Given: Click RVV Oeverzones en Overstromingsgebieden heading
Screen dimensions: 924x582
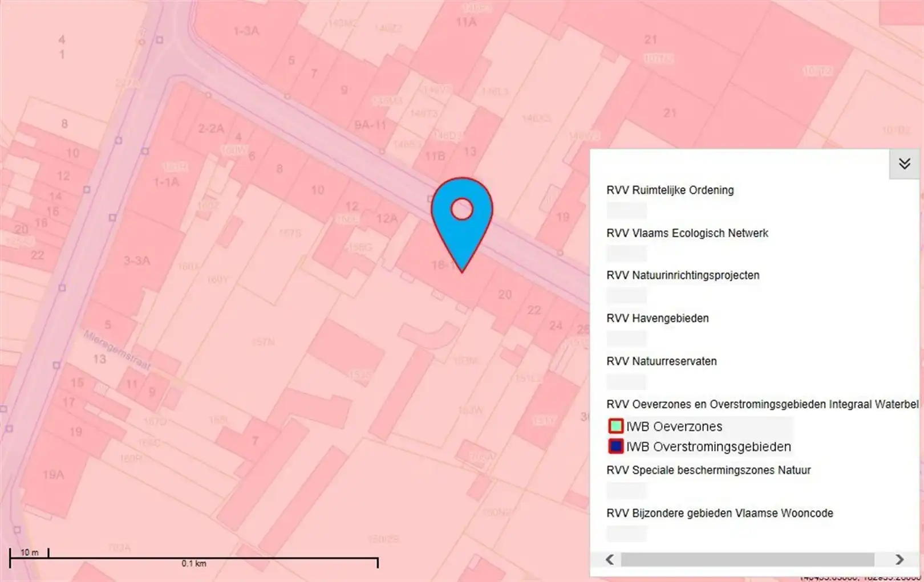Looking at the screenshot, I should pyautogui.click(x=761, y=404).
